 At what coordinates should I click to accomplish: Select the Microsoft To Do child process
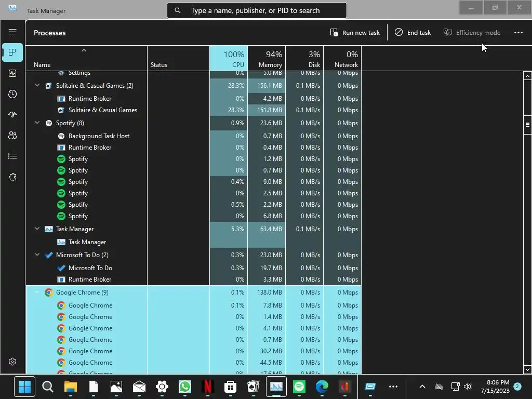193,268
